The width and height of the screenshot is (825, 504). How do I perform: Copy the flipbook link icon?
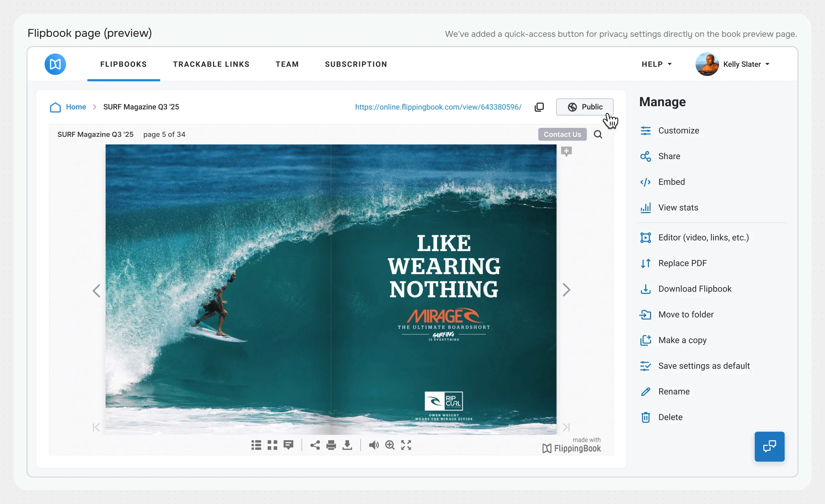pyautogui.click(x=539, y=107)
